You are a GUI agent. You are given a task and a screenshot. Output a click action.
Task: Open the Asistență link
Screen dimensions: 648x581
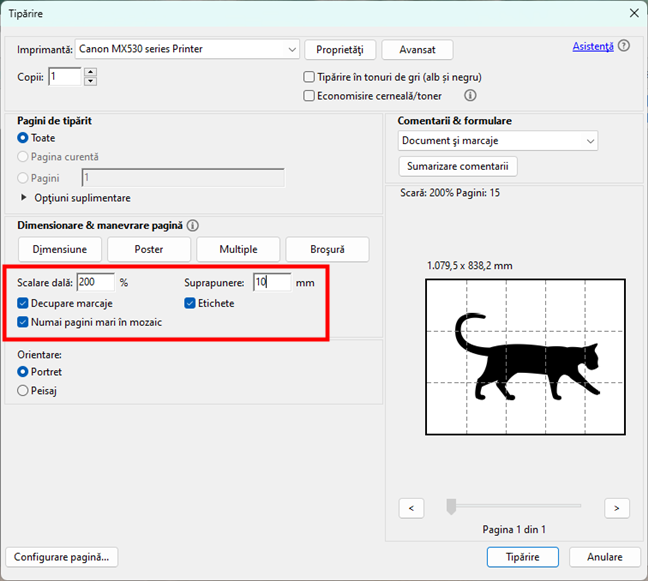coord(593,46)
